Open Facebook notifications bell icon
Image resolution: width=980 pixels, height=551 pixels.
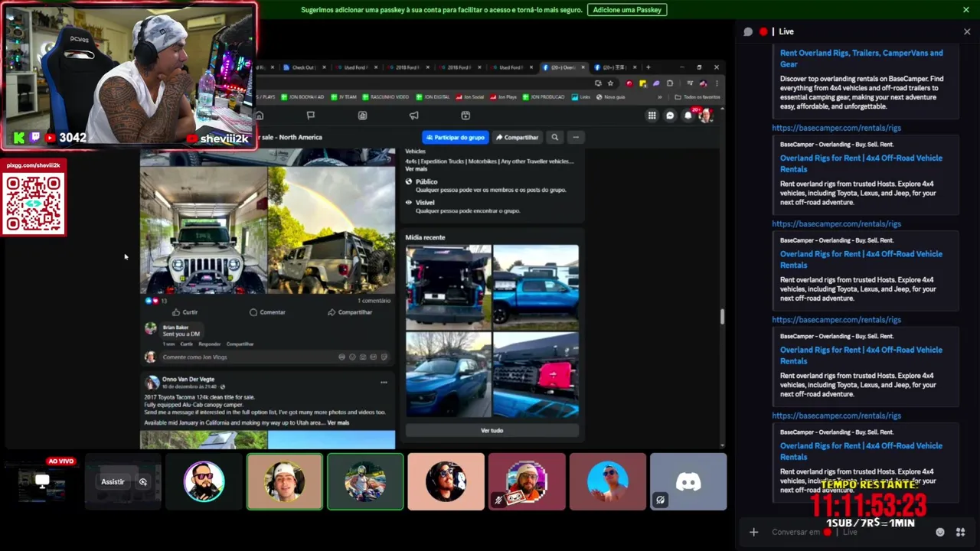point(688,116)
